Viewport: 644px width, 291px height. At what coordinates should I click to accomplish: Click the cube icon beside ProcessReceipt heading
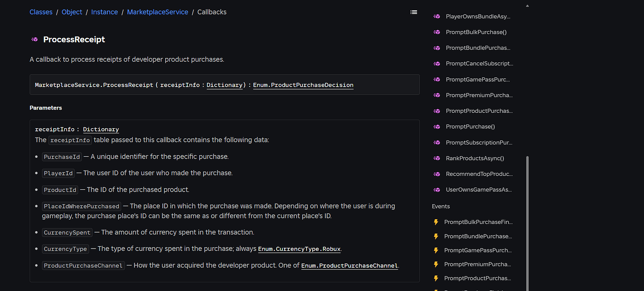[35, 40]
